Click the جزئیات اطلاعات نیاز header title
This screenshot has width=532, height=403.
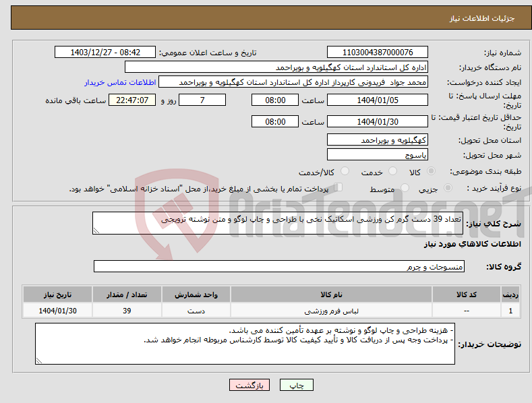[x=482, y=18]
